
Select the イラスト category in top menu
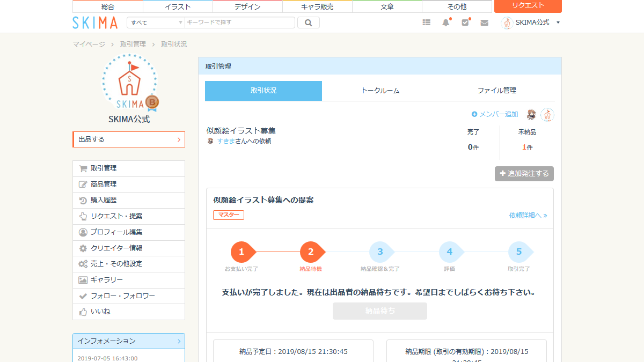coord(178,6)
